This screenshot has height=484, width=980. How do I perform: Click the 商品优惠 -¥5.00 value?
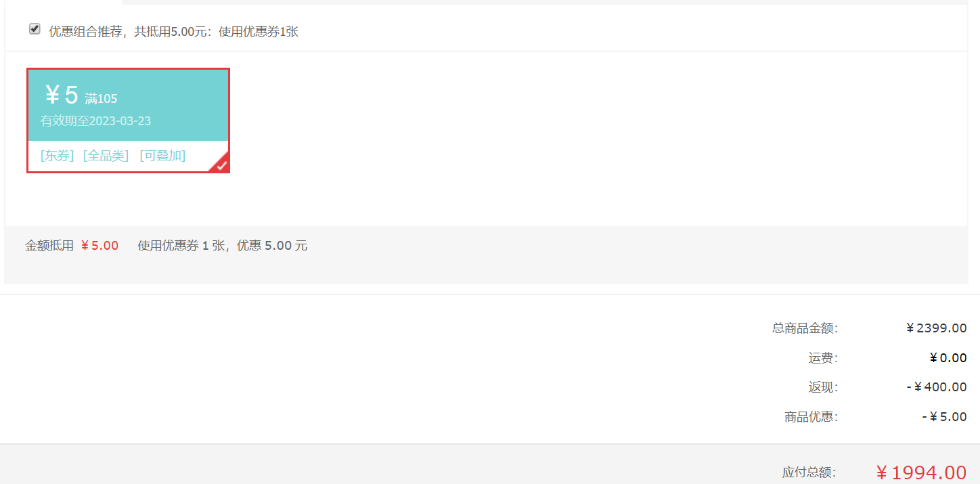[944, 417]
